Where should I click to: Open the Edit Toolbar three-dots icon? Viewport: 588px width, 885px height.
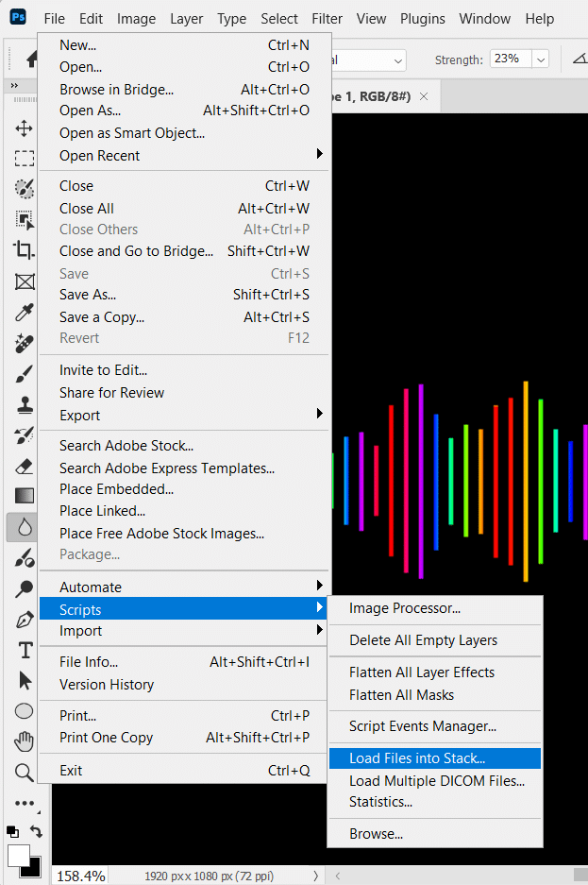(25, 803)
